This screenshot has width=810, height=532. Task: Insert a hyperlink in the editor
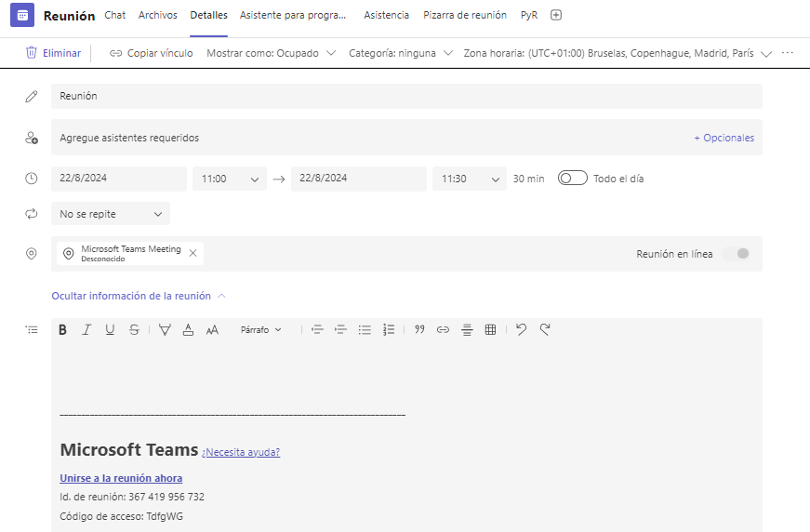point(443,329)
